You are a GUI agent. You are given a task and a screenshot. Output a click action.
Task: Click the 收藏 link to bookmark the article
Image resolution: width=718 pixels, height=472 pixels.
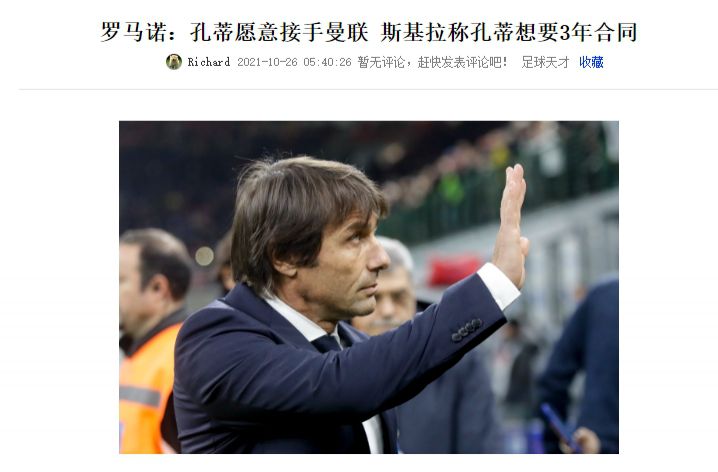pos(591,62)
